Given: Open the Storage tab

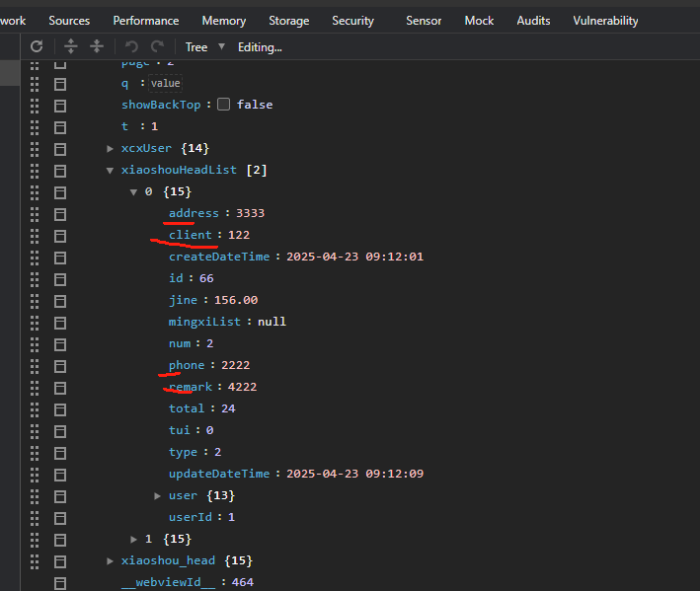Looking at the screenshot, I should (289, 21).
